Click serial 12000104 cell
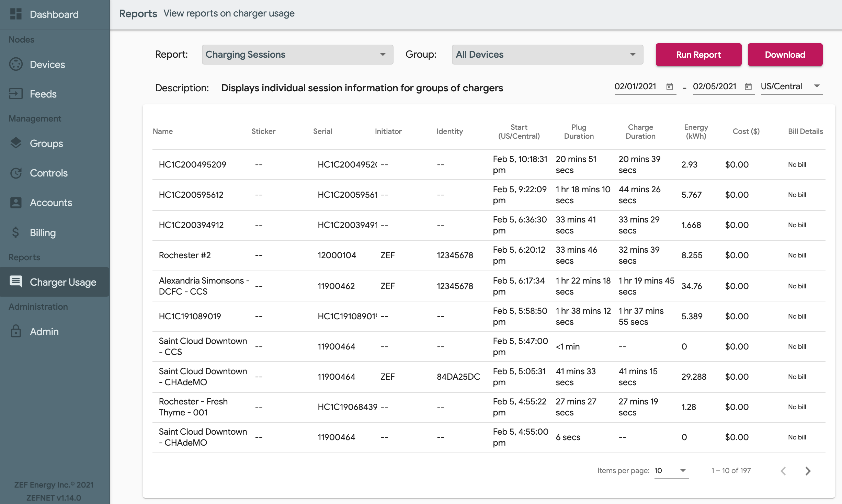Screen dimensions: 842x504 [337, 255]
